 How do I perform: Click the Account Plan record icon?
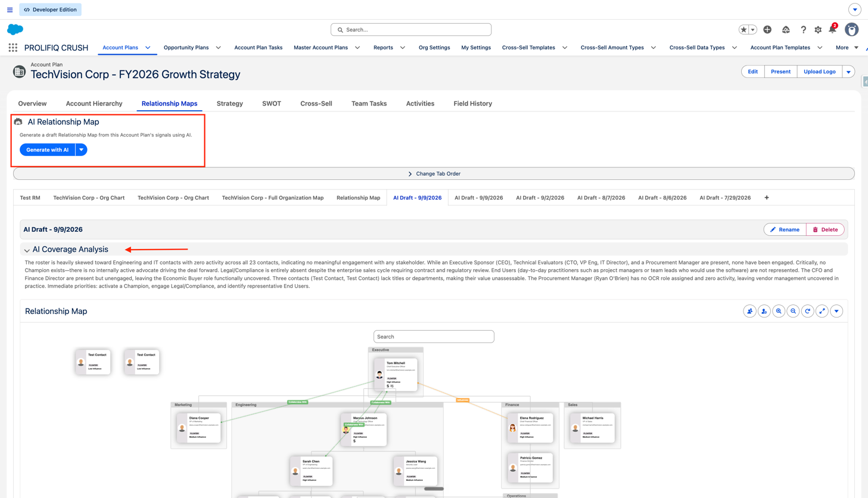pyautogui.click(x=19, y=71)
